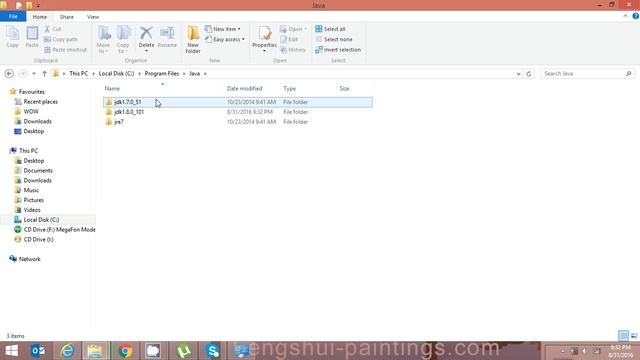Click Select none in the ribbon

(x=334, y=40)
